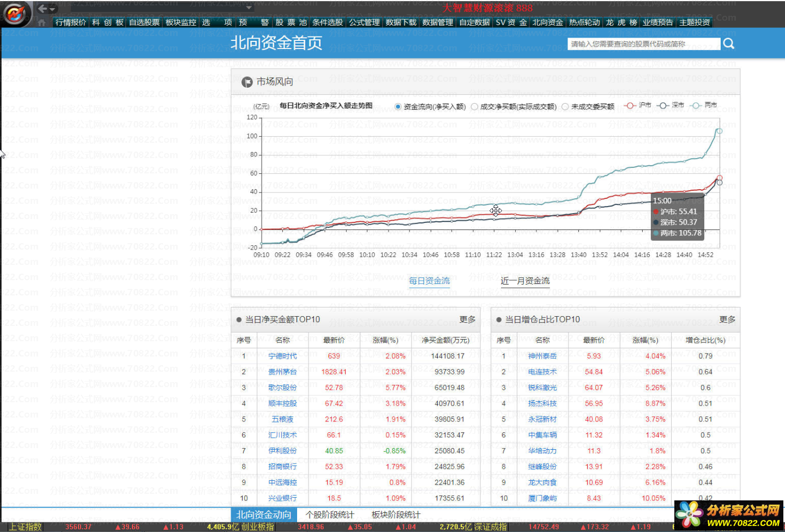Click the 近一月资金流 link
Image resolution: width=785 pixels, height=532 pixels.
click(x=525, y=281)
